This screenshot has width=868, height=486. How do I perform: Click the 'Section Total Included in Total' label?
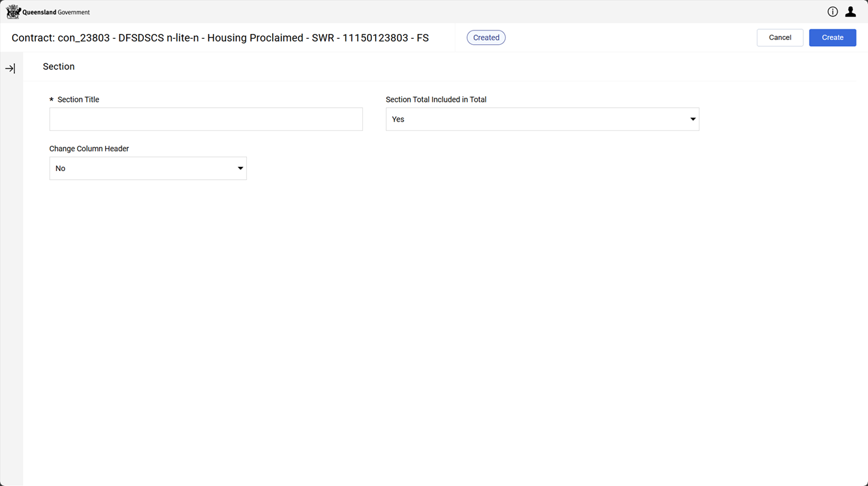click(x=436, y=100)
